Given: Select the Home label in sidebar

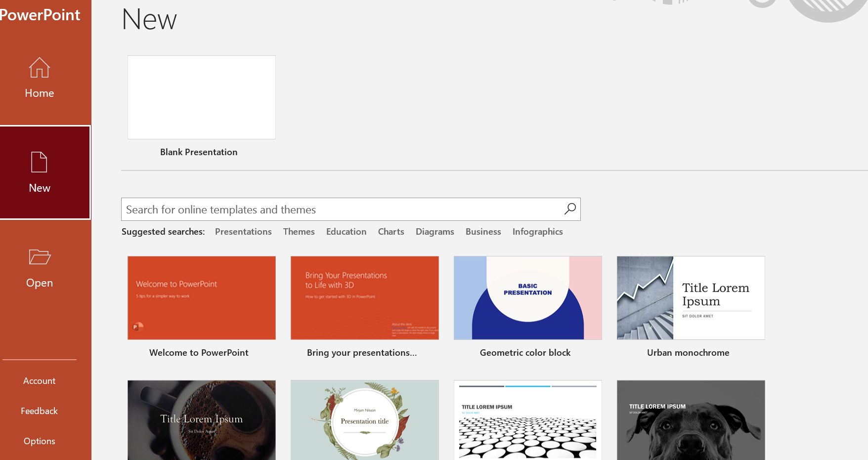Looking at the screenshot, I should [39, 93].
